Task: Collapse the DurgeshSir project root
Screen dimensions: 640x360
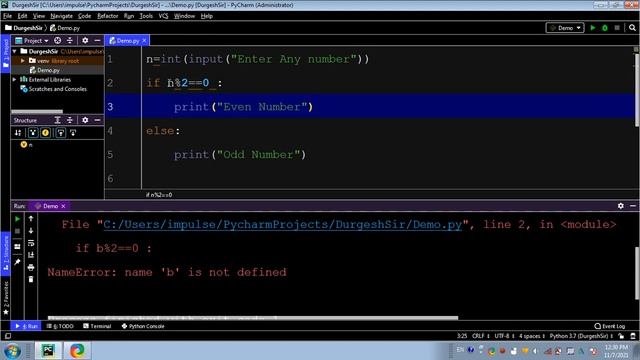Action: (15, 51)
